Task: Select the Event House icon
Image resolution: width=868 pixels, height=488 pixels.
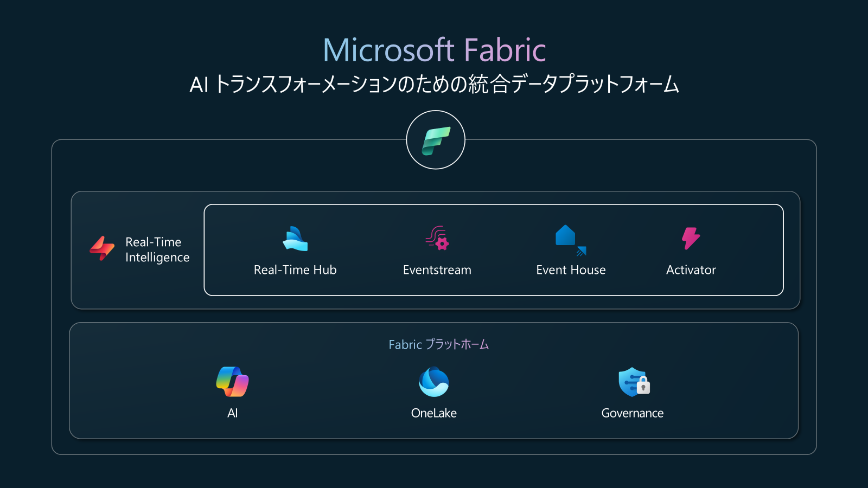Action: coord(571,240)
